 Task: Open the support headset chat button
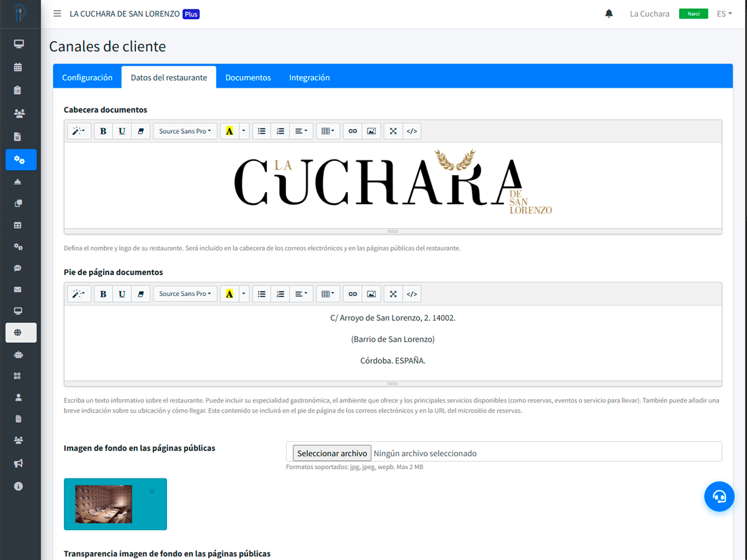click(719, 497)
